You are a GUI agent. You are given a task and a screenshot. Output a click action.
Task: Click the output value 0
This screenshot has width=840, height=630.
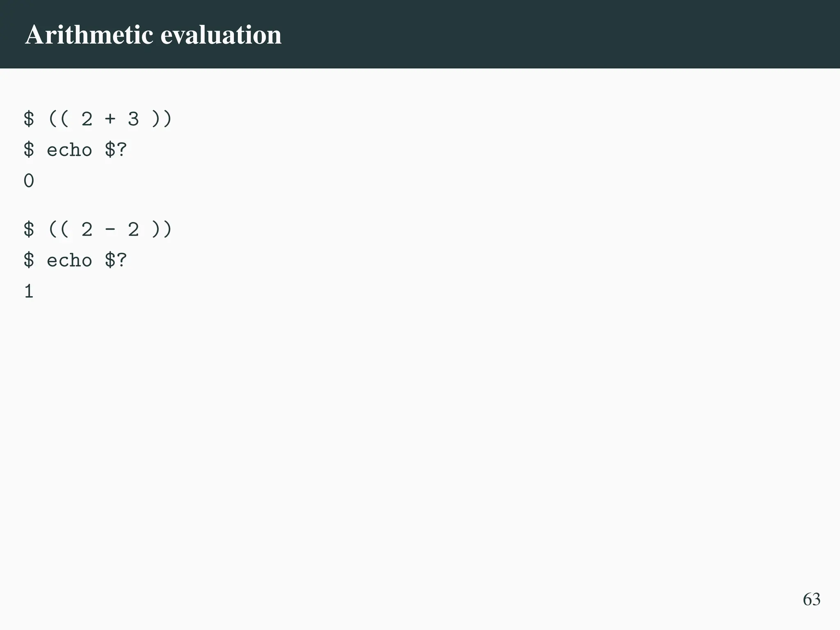point(29,181)
